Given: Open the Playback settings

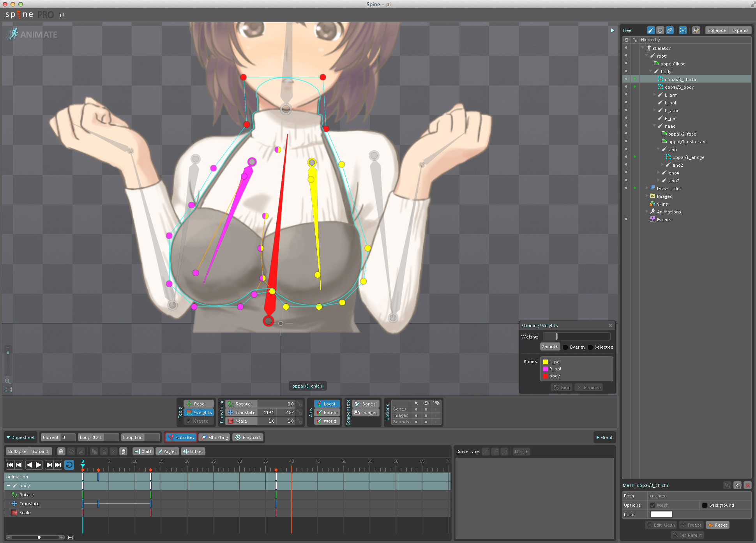Looking at the screenshot, I should [x=248, y=437].
